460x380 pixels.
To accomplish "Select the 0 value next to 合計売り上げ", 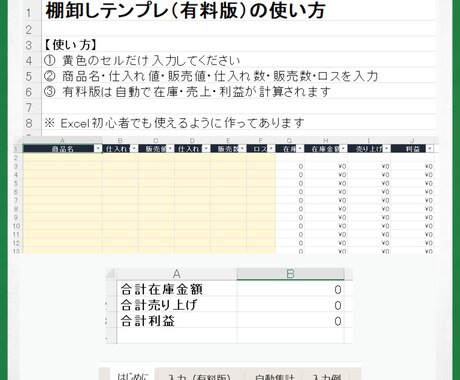I will coord(290,305).
